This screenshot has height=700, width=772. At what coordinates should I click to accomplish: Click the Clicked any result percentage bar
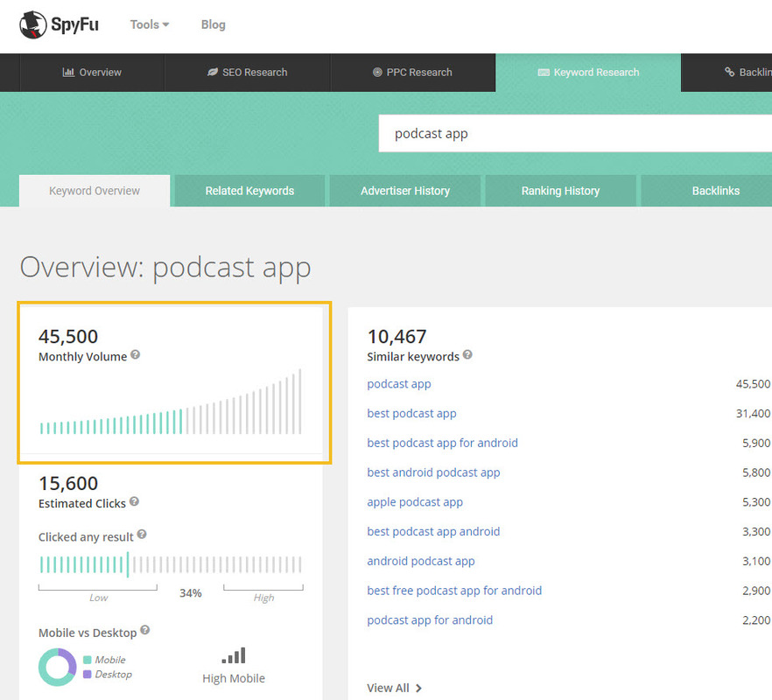coord(171,564)
